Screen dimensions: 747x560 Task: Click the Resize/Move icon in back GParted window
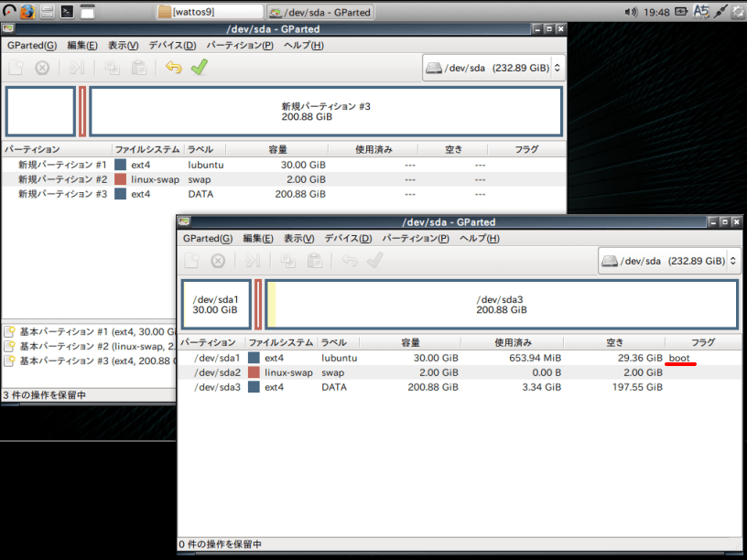[77, 68]
